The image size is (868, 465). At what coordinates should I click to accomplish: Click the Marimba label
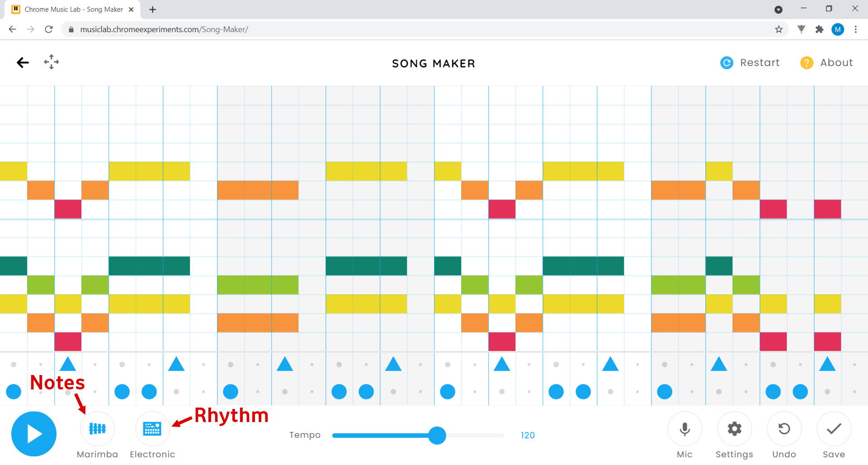97,454
